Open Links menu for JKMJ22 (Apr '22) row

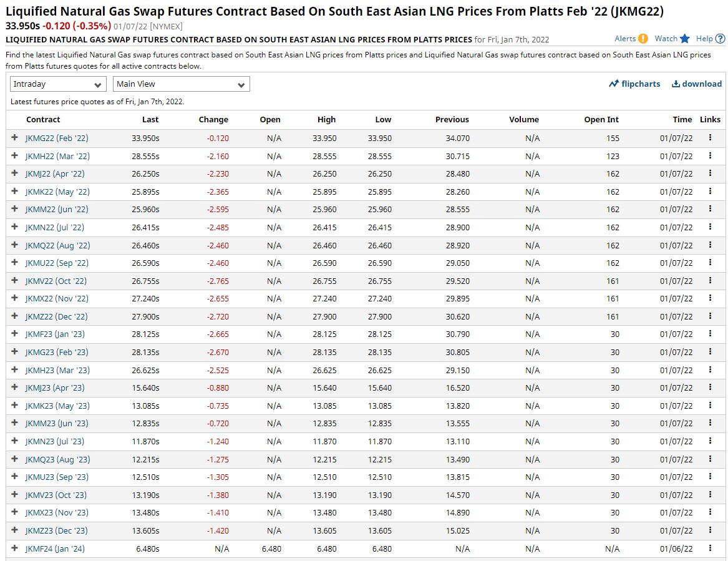pos(710,173)
